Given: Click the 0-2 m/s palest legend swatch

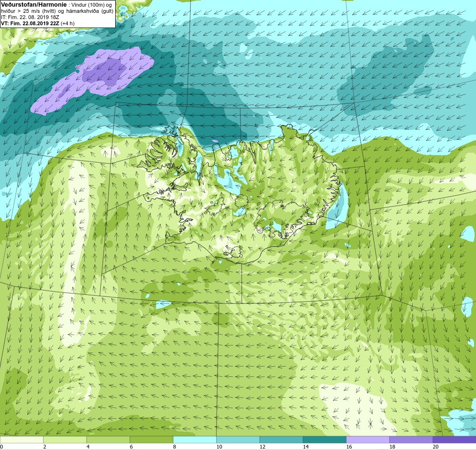Looking at the screenshot, I should coord(21,440).
